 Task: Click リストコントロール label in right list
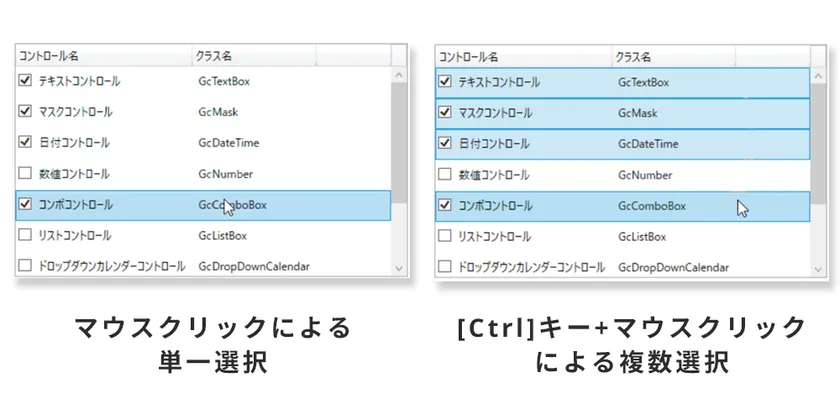coord(495,236)
